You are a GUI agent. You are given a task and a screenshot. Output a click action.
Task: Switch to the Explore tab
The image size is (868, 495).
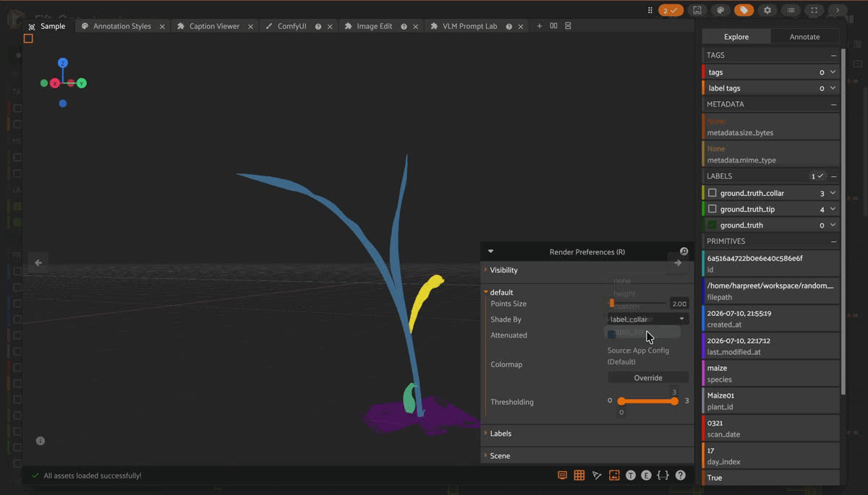pos(736,37)
